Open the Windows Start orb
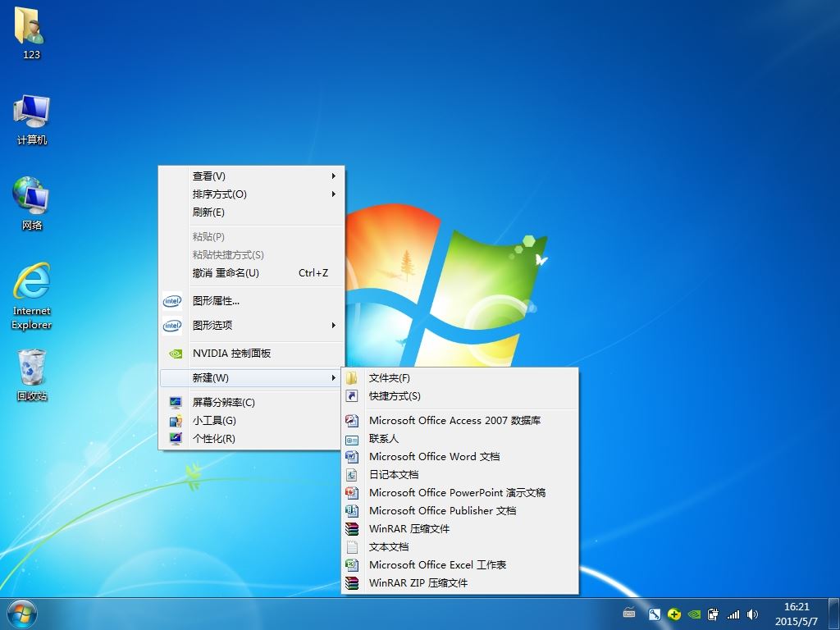 tap(22, 614)
